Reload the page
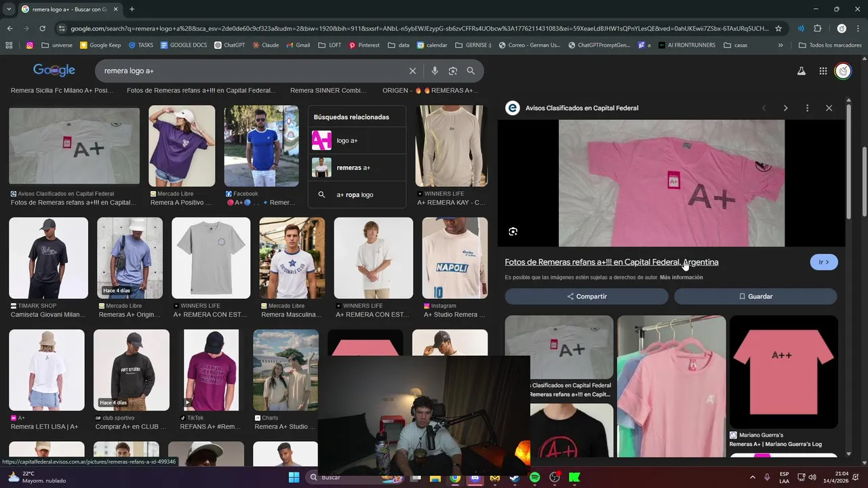Screen dimensions: 868x488 tap(42, 28)
